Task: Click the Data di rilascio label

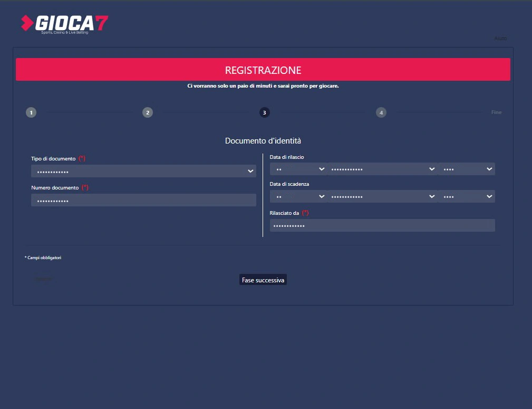Action: pyautogui.click(x=287, y=157)
